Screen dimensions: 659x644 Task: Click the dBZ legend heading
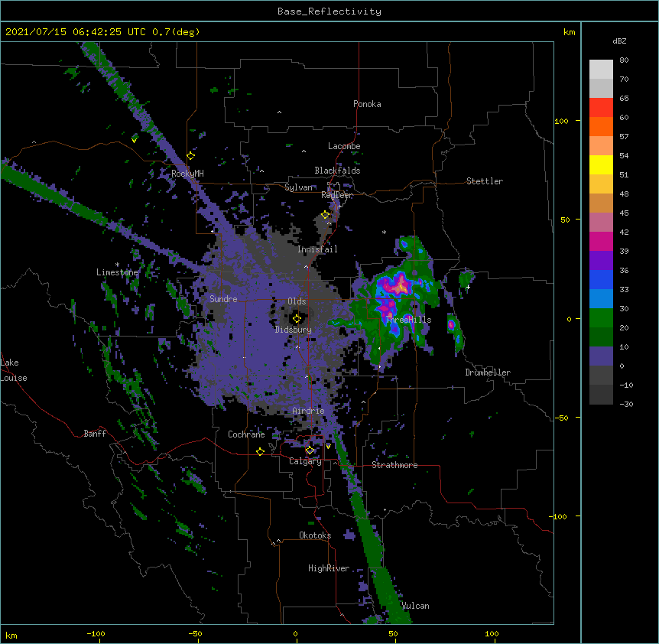(619, 41)
